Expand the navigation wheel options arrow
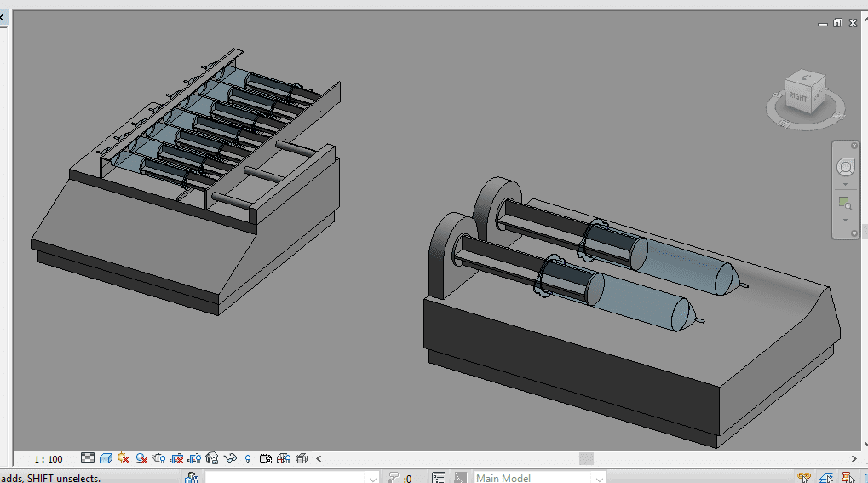This screenshot has width=868, height=483. (845, 185)
